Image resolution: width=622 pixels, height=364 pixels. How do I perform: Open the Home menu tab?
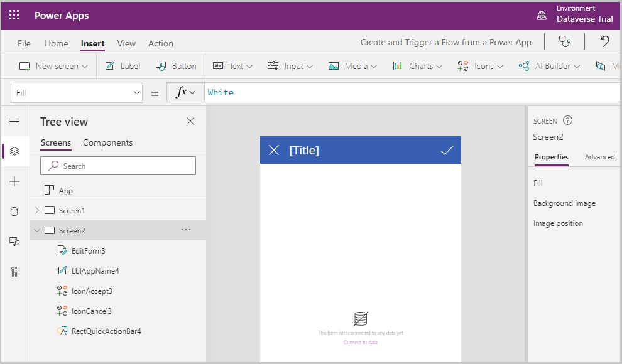click(x=57, y=43)
